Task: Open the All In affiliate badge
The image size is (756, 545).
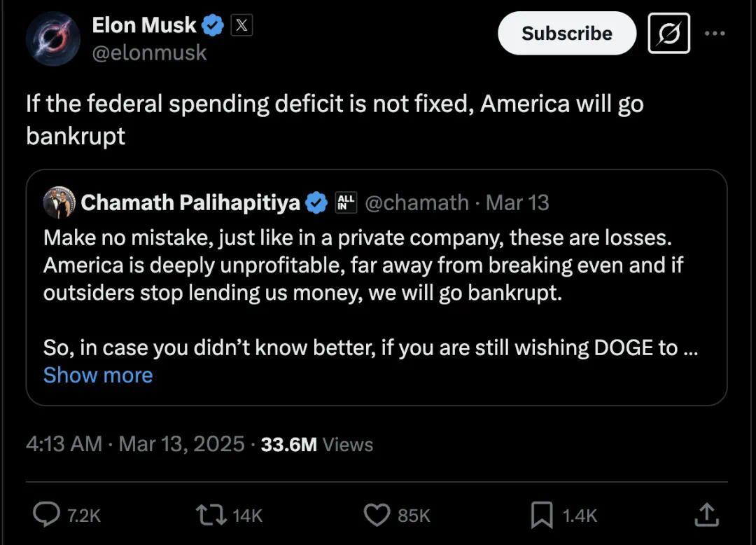Action: point(346,202)
